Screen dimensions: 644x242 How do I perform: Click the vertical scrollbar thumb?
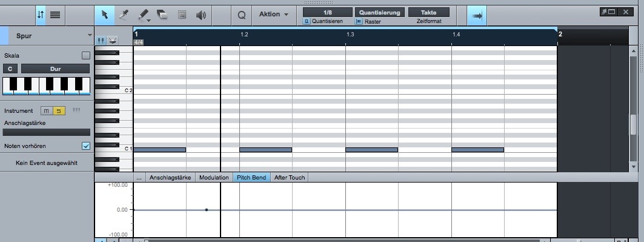[x=633, y=124]
